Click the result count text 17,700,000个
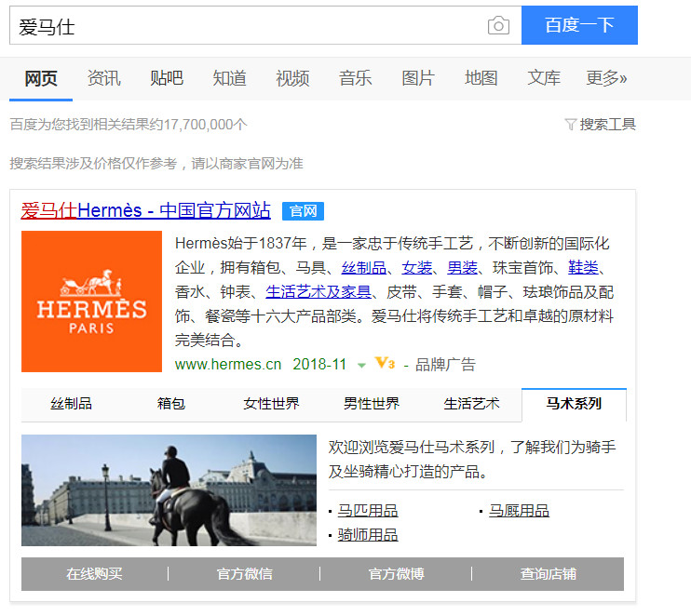Screen dimensions: 691x616 tap(206, 125)
